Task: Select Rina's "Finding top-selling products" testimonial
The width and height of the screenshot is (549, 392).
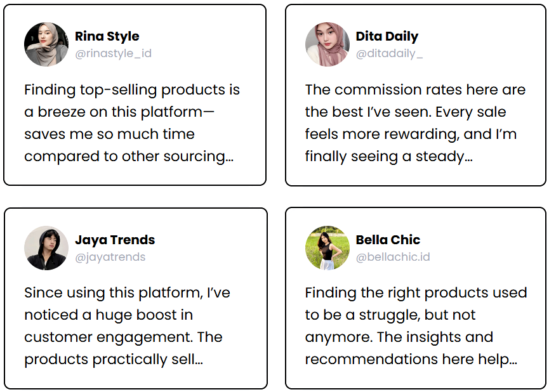Action: tap(132, 123)
